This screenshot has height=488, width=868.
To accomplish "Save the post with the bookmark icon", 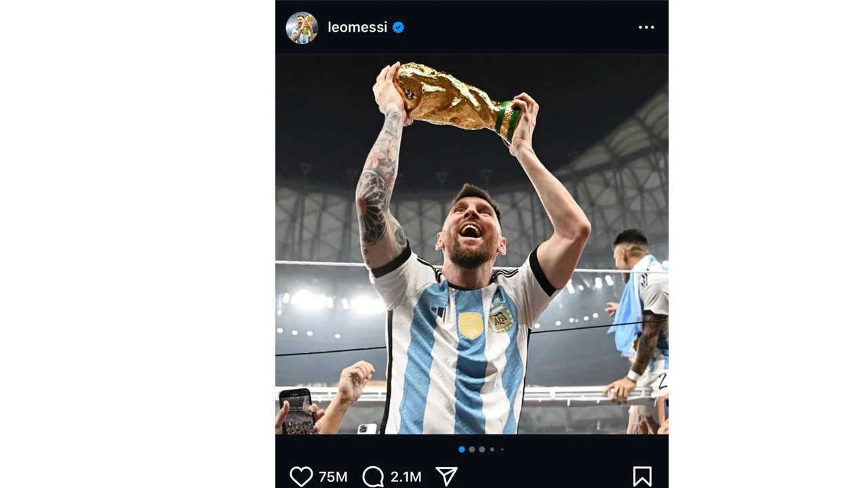I will tap(642, 476).
